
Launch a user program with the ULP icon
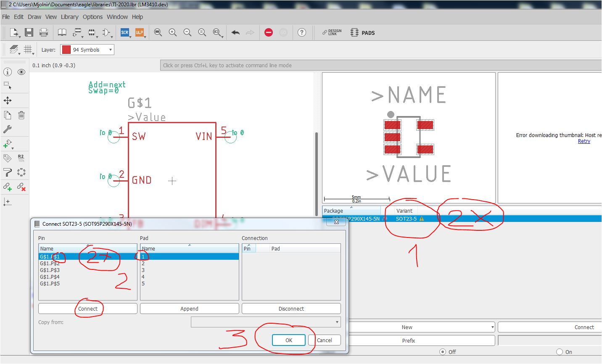(x=139, y=32)
